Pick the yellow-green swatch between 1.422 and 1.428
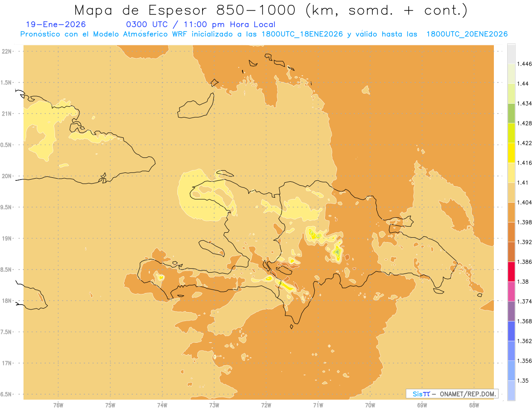The width and height of the screenshot is (532, 411). tap(511, 133)
